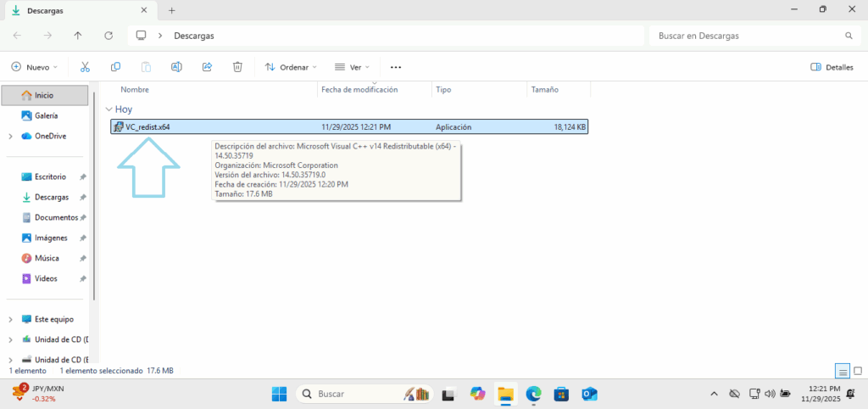Add a new tab
This screenshot has height=409, width=868.
tap(171, 10)
